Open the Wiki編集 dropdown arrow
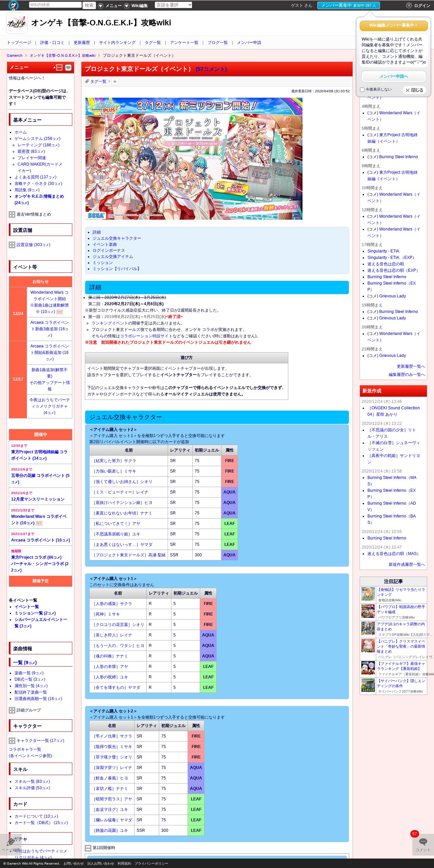434x868 pixels. coord(126,6)
